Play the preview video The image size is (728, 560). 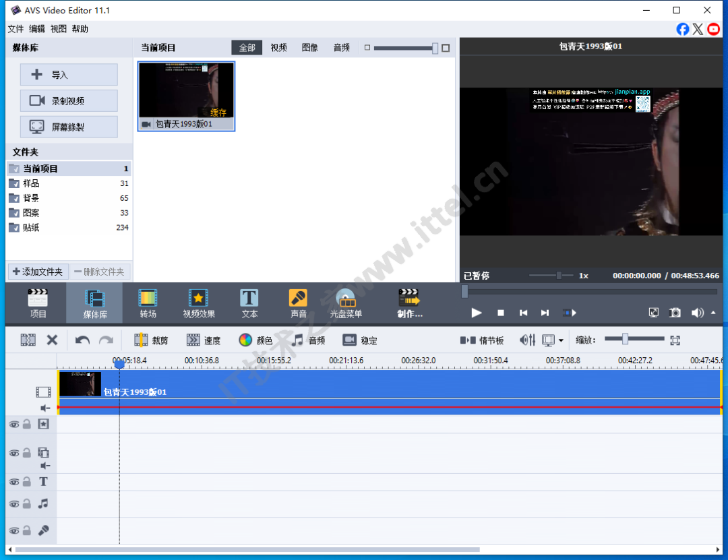[476, 313]
